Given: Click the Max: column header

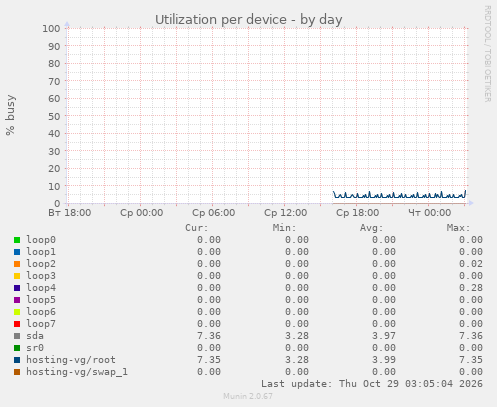Looking at the screenshot, I should click(458, 228).
